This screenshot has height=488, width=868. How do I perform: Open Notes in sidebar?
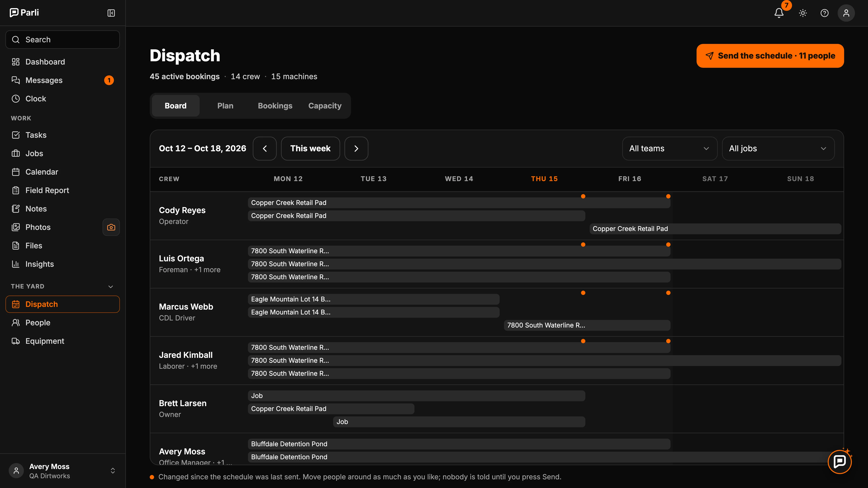coord(63,209)
